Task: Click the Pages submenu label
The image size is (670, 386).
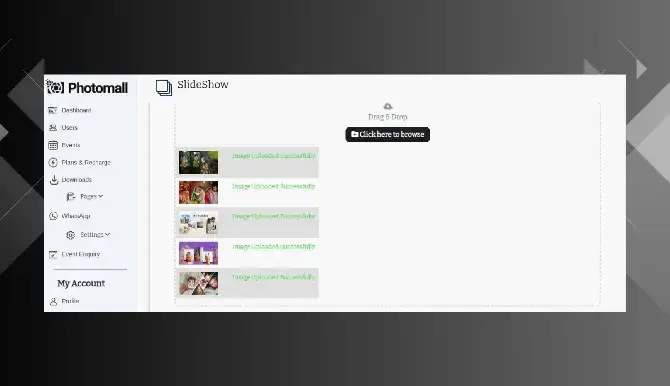Action: coord(88,197)
